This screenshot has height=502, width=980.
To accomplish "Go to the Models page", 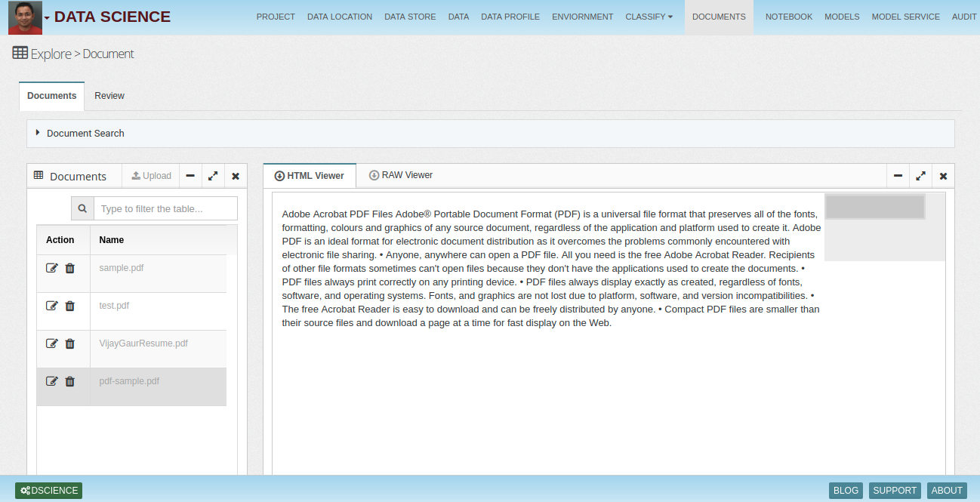I will pyautogui.click(x=842, y=17).
